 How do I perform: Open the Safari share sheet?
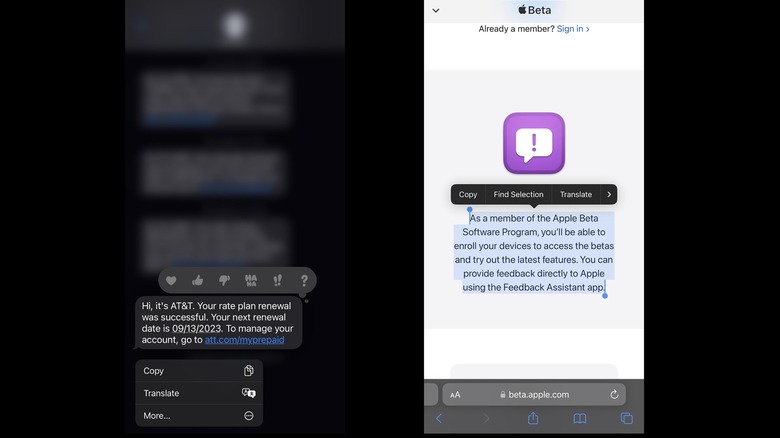point(533,418)
